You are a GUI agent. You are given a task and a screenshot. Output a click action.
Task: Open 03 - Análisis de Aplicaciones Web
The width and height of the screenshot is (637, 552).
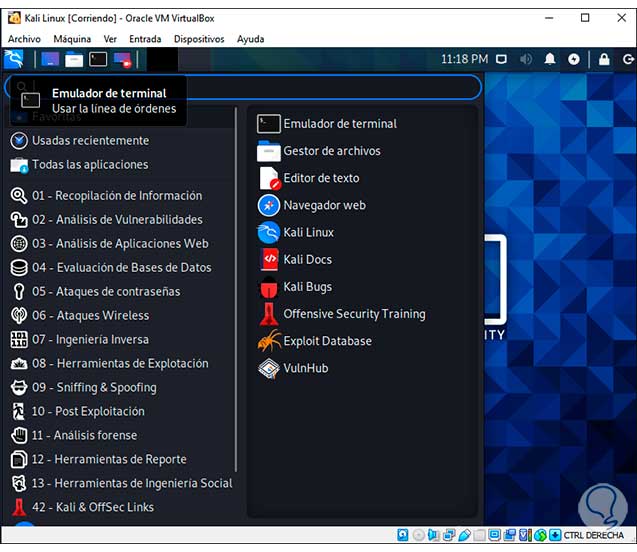110,243
